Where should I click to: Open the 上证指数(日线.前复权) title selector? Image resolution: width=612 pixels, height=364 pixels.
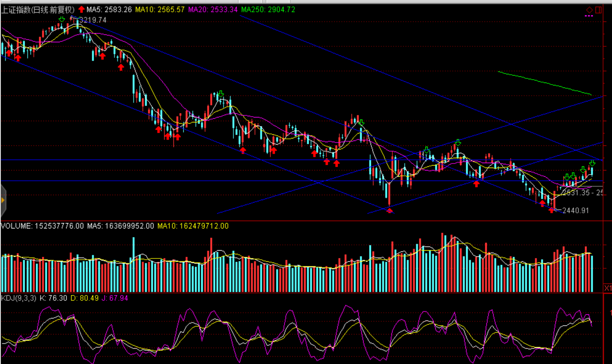coord(38,9)
